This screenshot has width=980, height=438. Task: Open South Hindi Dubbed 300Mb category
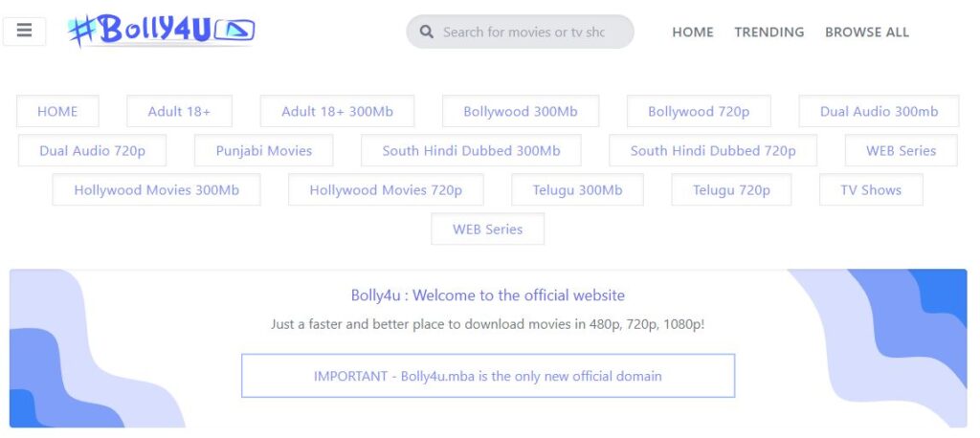pyautogui.click(x=471, y=150)
